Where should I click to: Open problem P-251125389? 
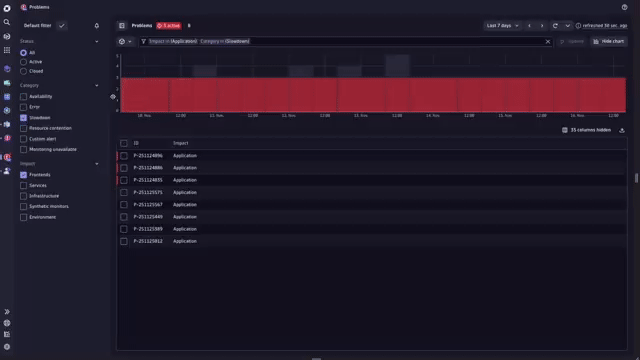coord(148,229)
